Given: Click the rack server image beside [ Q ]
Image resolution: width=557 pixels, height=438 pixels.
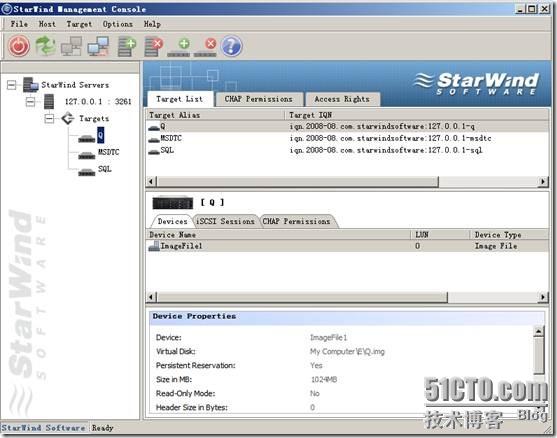Looking at the screenshot, I should point(173,203).
